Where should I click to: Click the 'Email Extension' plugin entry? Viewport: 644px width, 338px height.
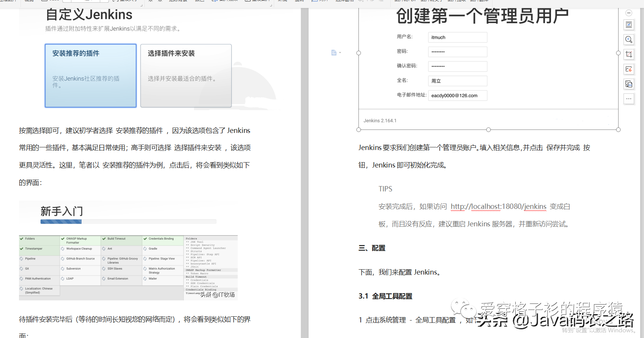[x=122, y=280]
